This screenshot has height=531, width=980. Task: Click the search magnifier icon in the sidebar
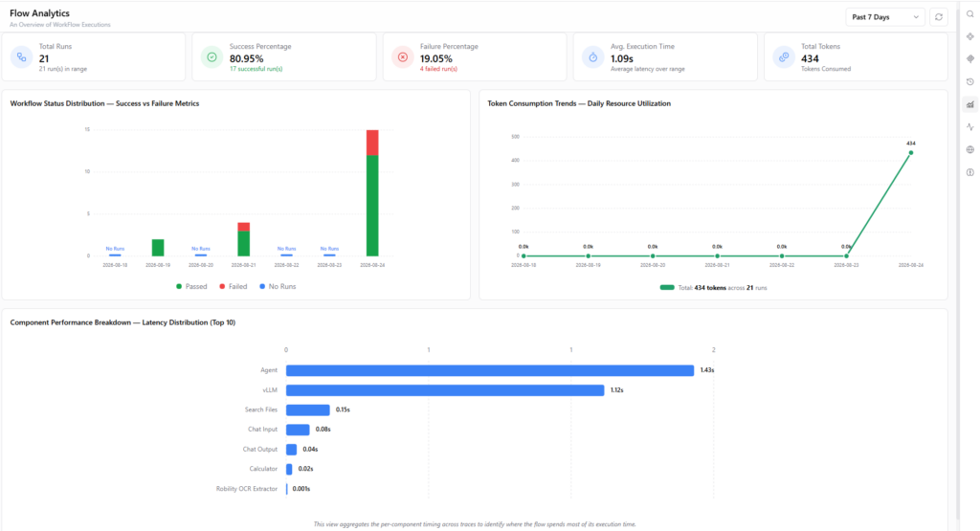970,14
